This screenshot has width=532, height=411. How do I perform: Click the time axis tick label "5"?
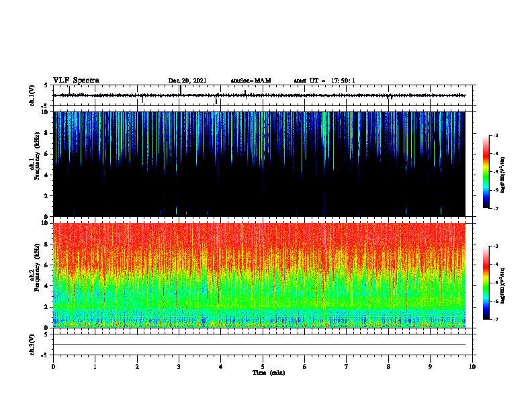point(263,367)
